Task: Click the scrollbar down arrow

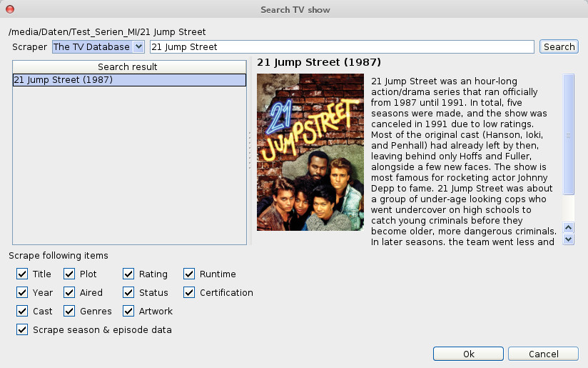Action: [x=569, y=239]
